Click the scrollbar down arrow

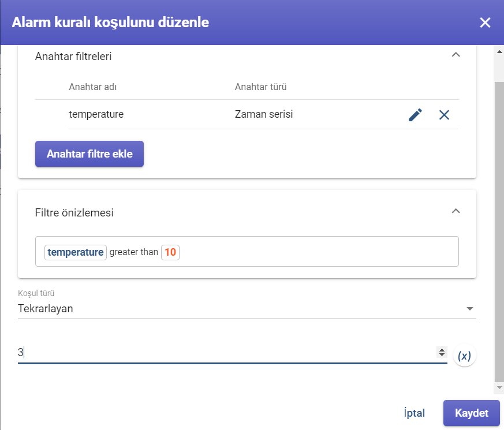click(499, 388)
